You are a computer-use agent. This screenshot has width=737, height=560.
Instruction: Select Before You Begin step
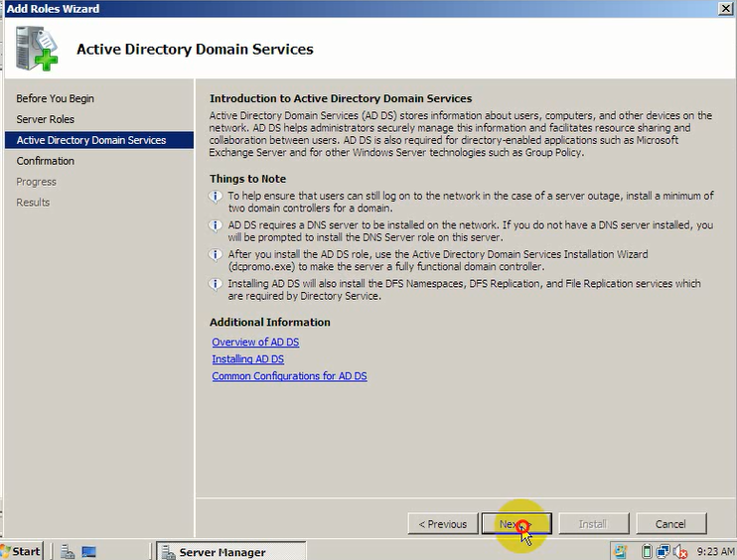tap(55, 98)
